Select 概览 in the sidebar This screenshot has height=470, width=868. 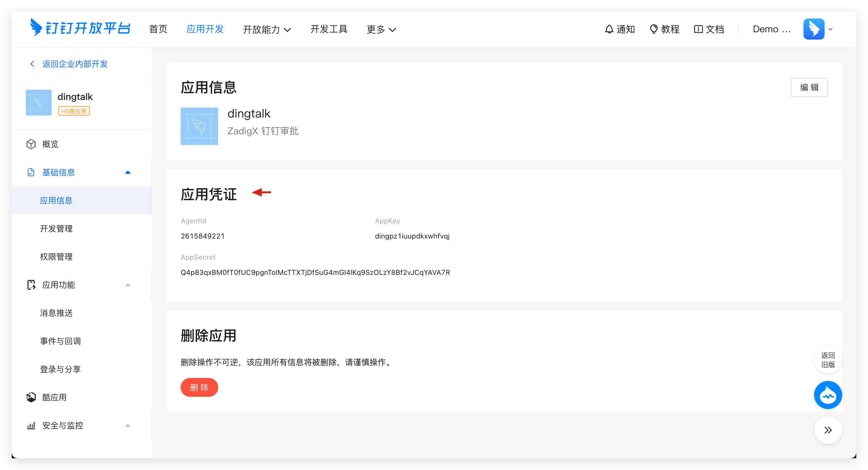(x=50, y=144)
